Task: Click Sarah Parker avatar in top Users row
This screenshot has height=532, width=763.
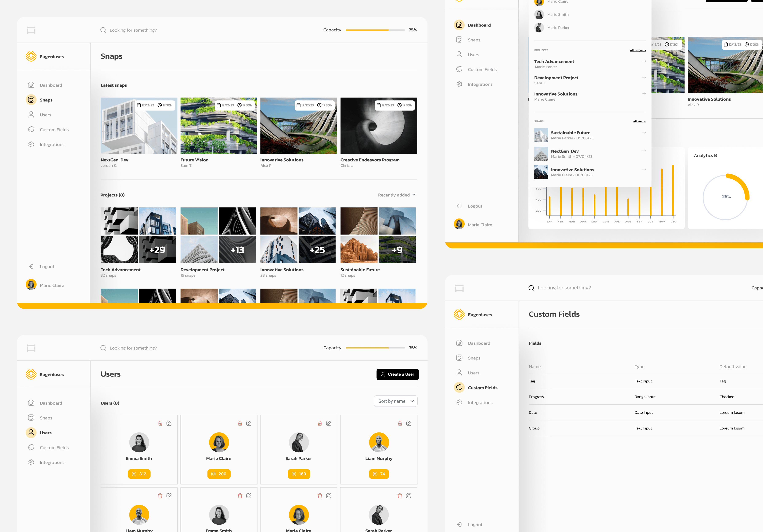Action: click(x=299, y=442)
